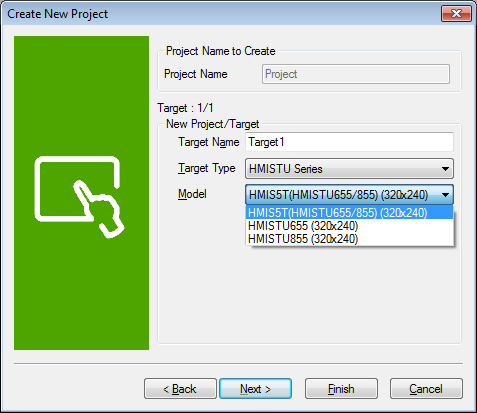This screenshot has width=477, height=413.
Task: Click the Target : 1/1 indicator text
Action: tap(185, 108)
